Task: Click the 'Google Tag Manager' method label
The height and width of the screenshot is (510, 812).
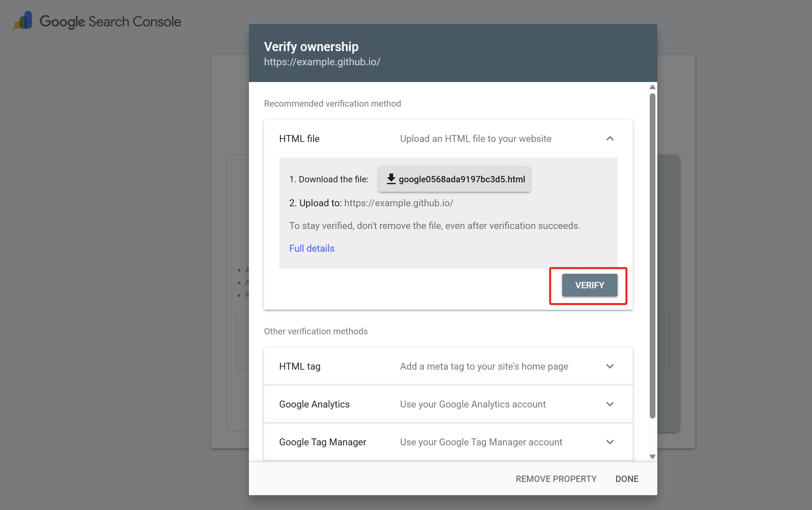Action: coord(323,442)
